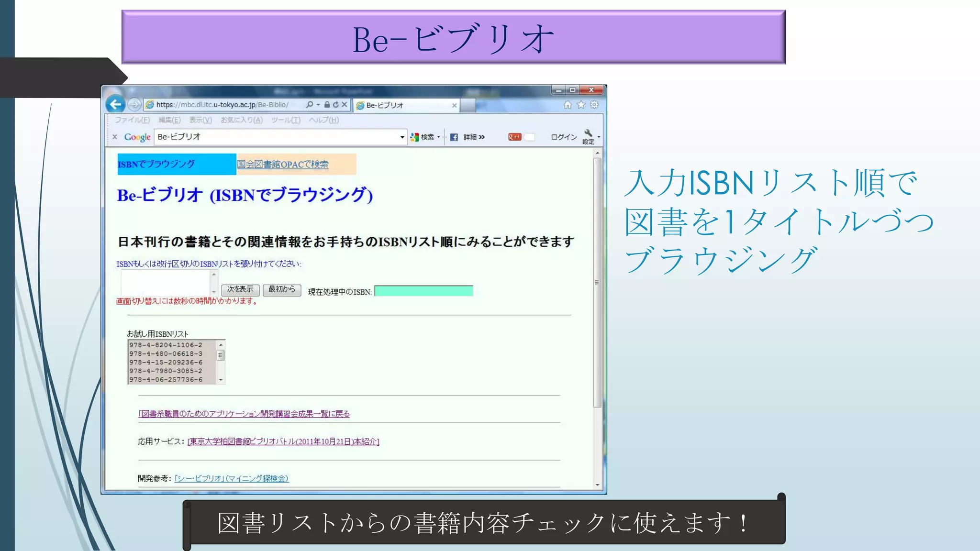Click the lock security icon in address bar
Viewport: 980px width, 551px height.
click(327, 104)
